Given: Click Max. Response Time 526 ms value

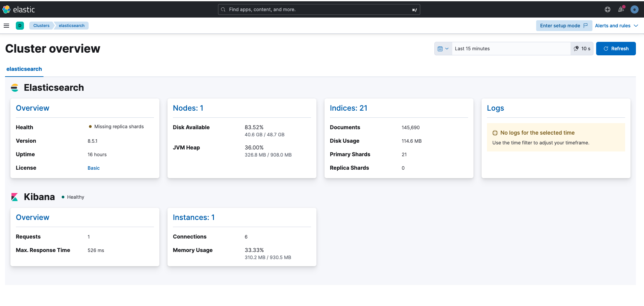Looking at the screenshot, I should (96, 250).
